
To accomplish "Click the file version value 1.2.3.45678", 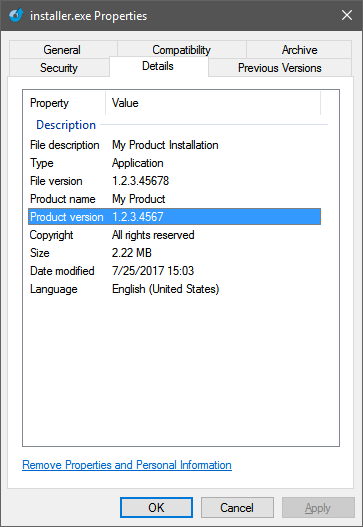I will [140, 181].
